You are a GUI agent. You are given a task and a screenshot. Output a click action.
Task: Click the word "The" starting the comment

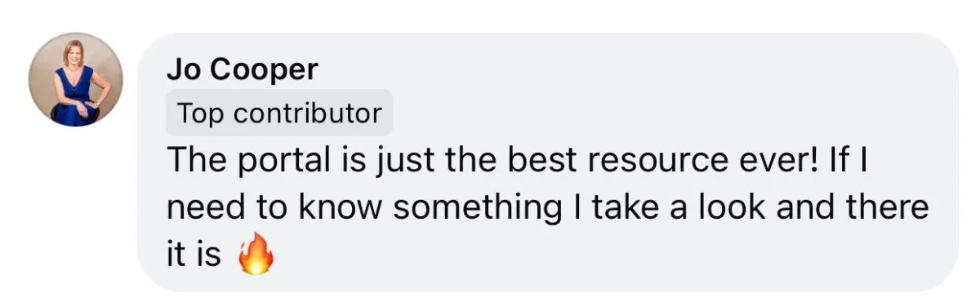point(196,161)
